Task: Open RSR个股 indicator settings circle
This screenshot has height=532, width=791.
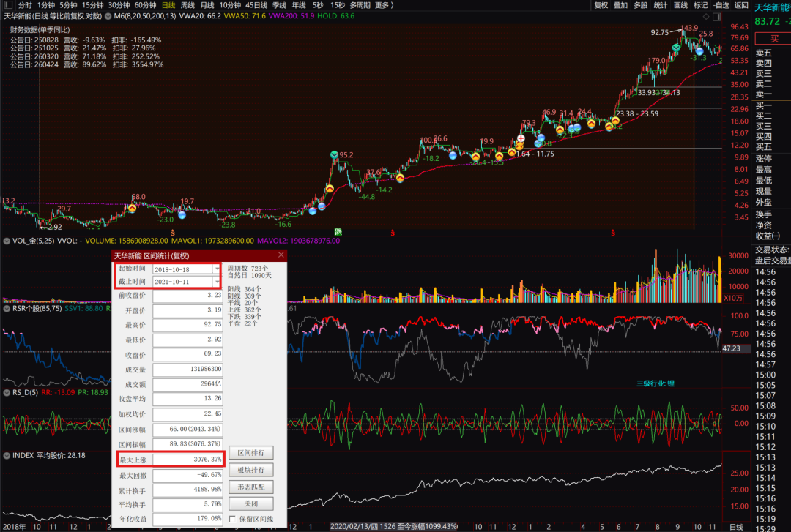Action: tap(7, 309)
